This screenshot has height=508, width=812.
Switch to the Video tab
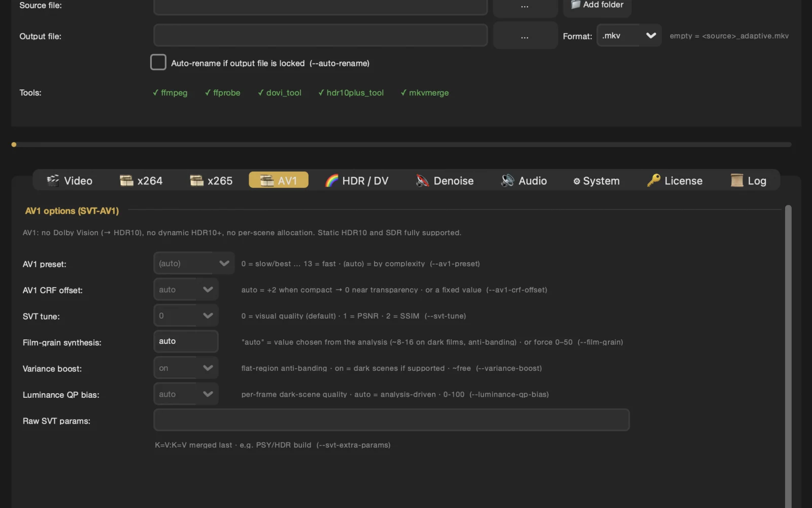[x=70, y=180]
